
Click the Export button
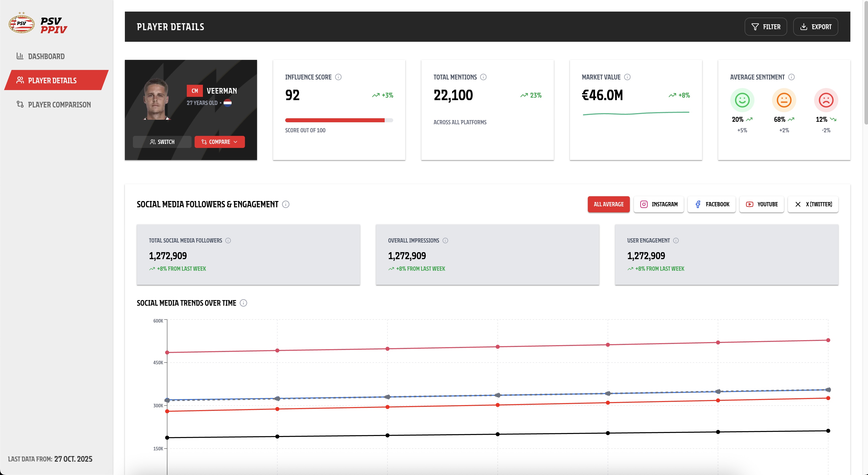point(815,27)
